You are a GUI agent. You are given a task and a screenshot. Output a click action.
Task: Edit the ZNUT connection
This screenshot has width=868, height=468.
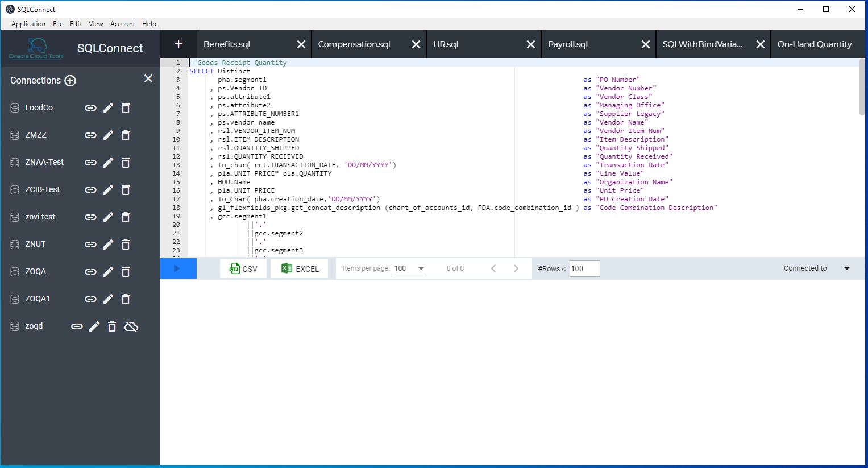coord(108,245)
